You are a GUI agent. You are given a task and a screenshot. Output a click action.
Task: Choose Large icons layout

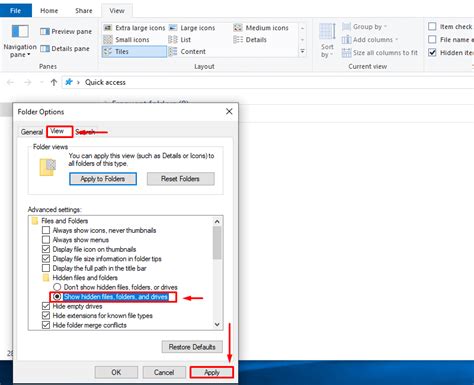coord(192,28)
